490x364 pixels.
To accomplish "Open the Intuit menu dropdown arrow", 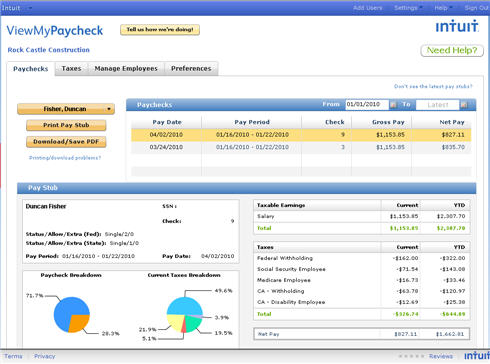I will pos(30,8).
